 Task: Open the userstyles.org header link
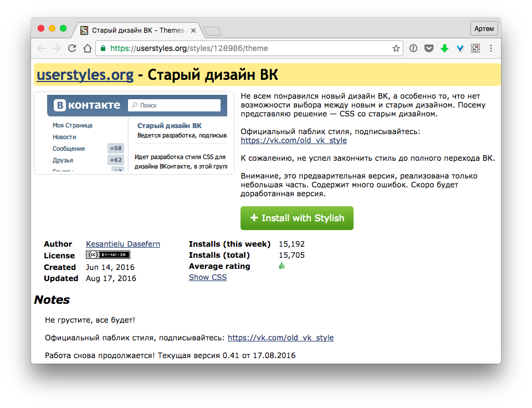click(85, 75)
